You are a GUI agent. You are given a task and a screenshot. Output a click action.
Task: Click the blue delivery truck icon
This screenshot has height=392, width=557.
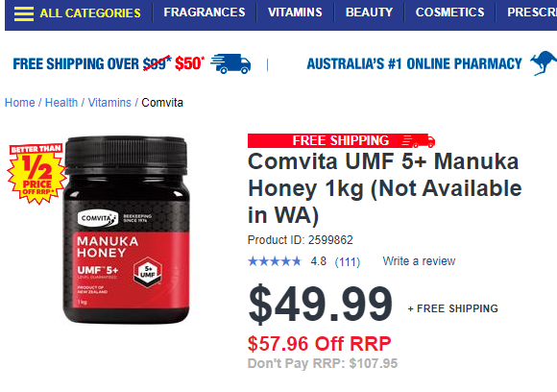point(230,63)
